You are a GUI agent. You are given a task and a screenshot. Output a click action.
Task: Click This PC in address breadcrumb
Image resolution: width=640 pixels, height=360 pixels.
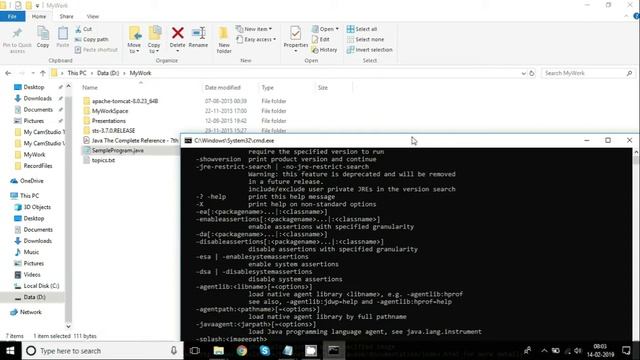coord(77,73)
